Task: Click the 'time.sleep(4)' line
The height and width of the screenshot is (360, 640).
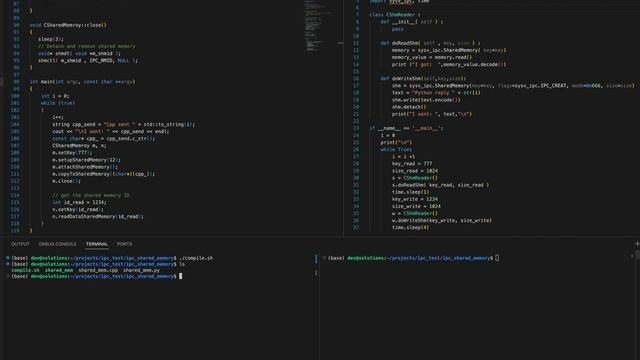Action: pos(410,228)
